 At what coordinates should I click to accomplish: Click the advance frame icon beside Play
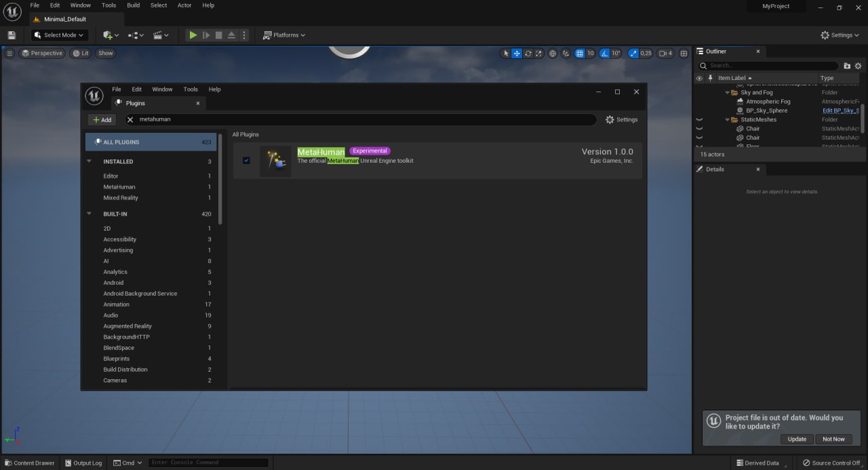coord(206,35)
